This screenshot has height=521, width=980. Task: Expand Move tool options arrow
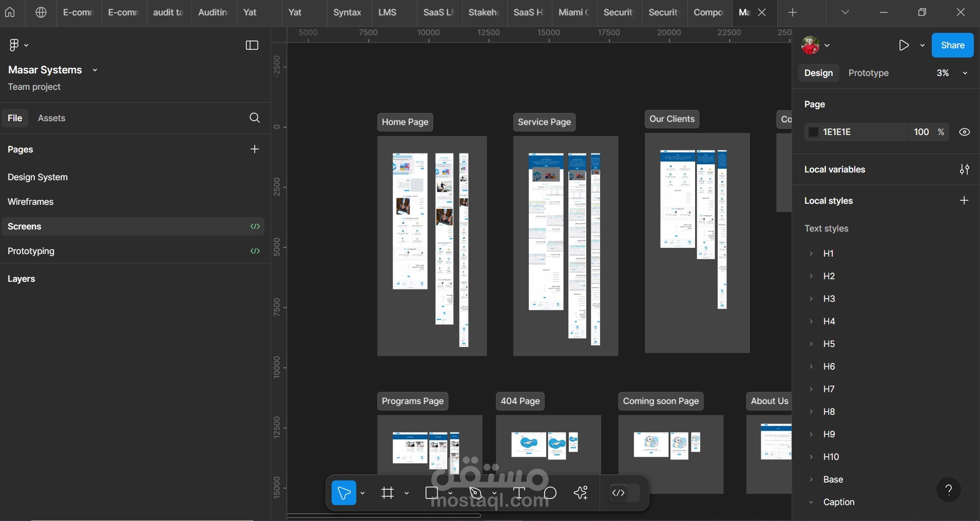(362, 493)
